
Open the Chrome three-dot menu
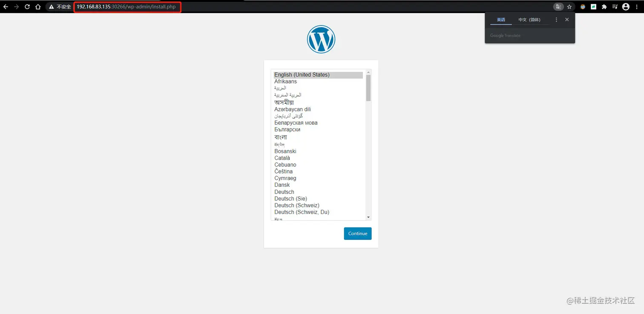point(637,7)
